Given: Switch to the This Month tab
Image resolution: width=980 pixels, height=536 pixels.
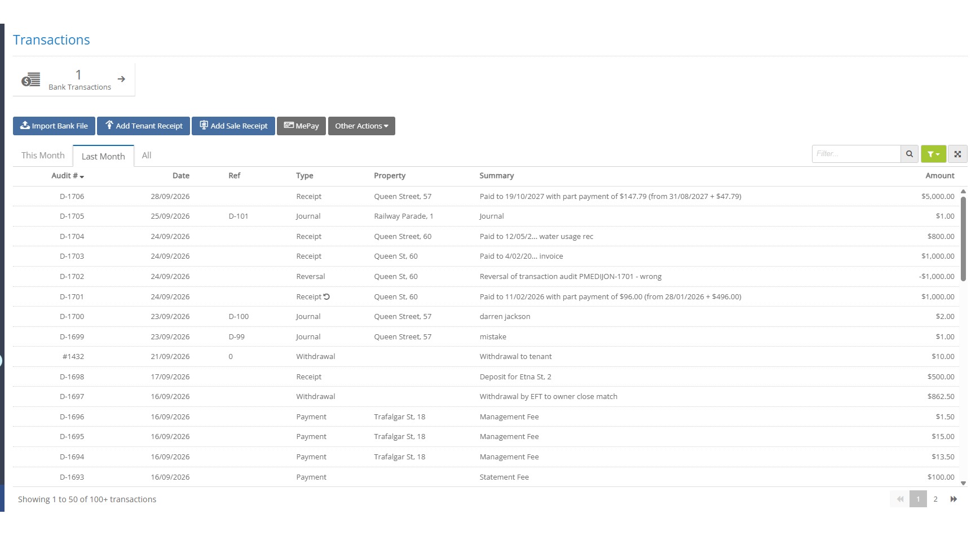Looking at the screenshot, I should point(43,156).
